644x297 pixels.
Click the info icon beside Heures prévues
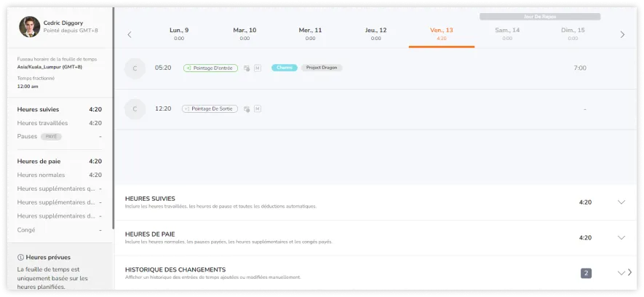point(20,257)
